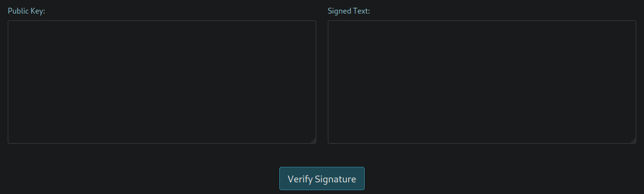Click the Verify Signature button
The width and height of the screenshot is (644, 194).
[322, 178]
